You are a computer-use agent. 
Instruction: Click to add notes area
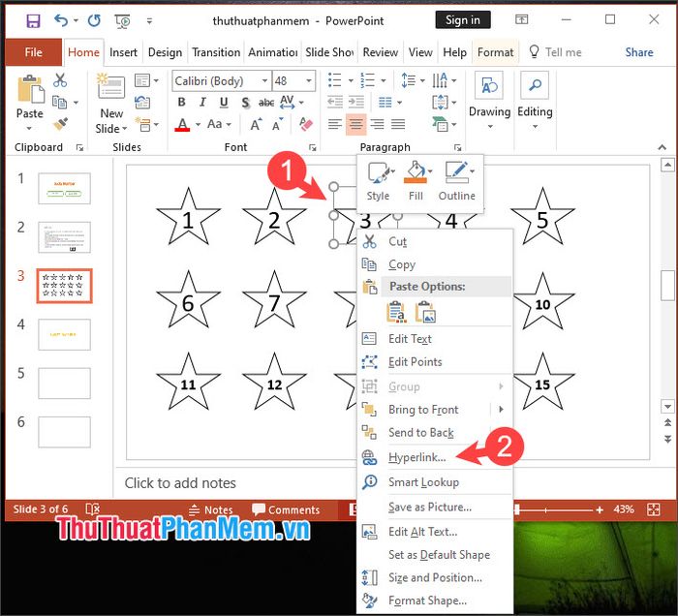point(180,483)
